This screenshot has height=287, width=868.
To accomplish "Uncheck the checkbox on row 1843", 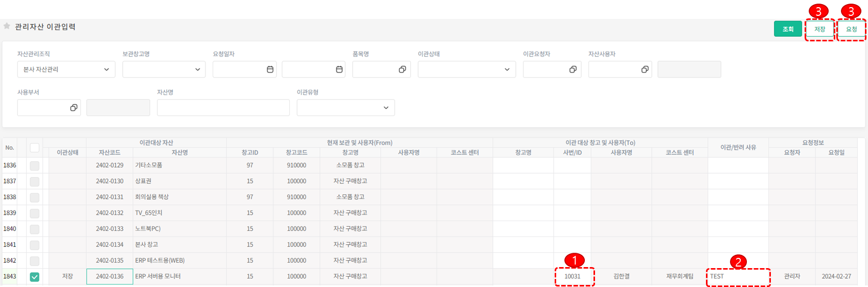I will 34,277.
